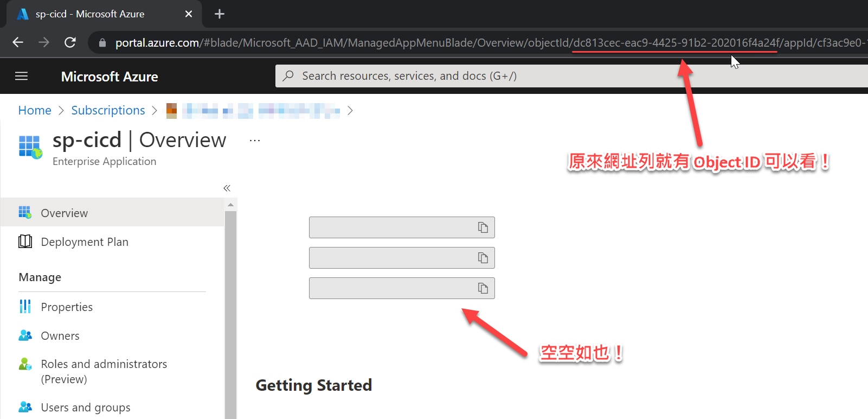This screenshot has width=868, height=419.
Task: Copy the third field value to clipboard
Action: (x=483, y=288)
